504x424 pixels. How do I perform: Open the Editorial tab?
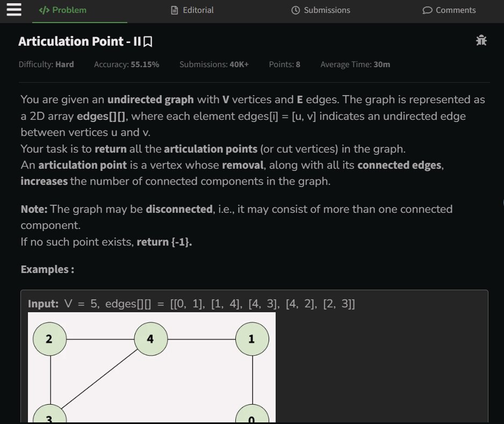[x=192, y=10]
